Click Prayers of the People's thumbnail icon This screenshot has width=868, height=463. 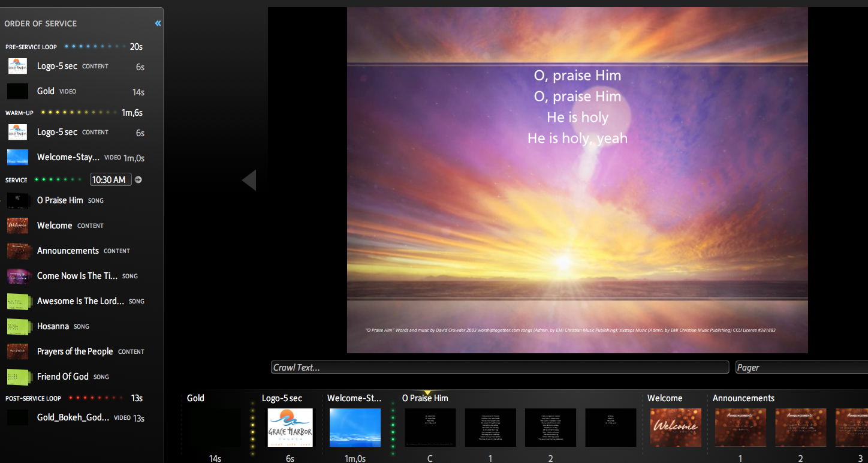pos(18,351)
